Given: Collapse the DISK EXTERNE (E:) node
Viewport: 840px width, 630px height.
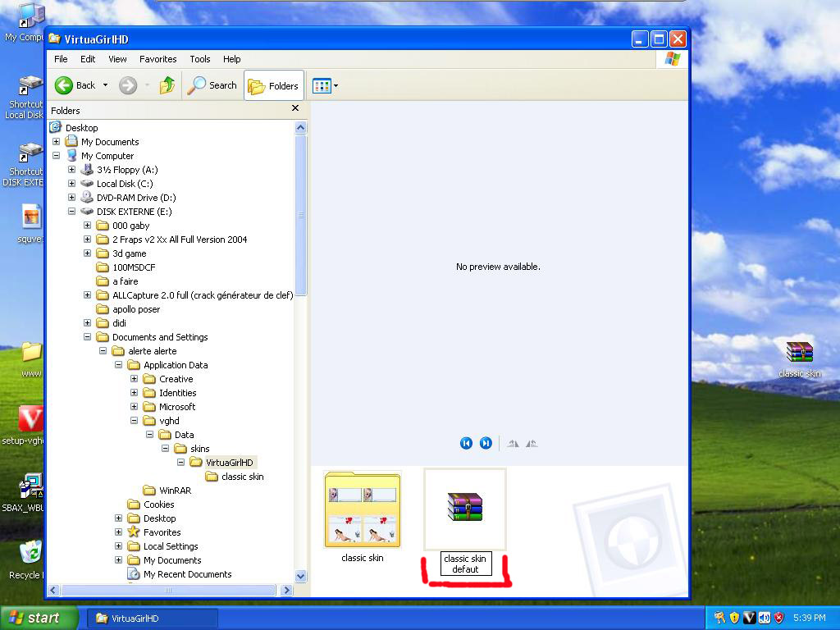Looking at the screenshot, I should (72, 212).
